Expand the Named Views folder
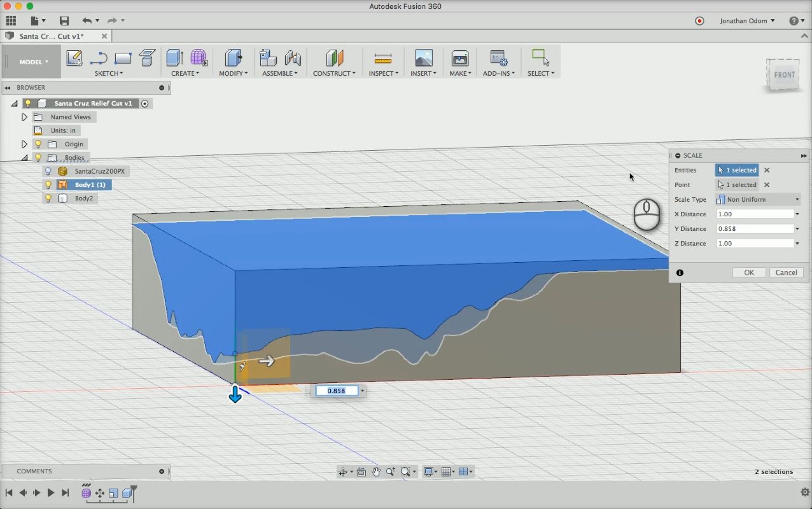 pos(24,117)
